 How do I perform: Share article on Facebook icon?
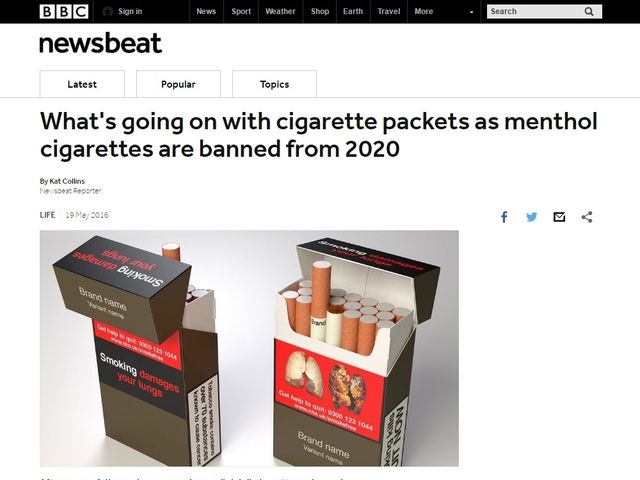point(504,217)
